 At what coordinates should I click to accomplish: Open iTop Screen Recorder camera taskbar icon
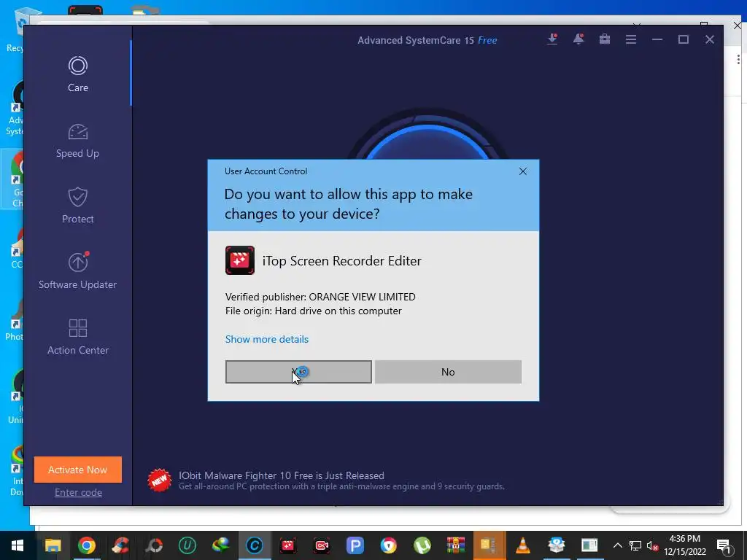click(322, 545)
